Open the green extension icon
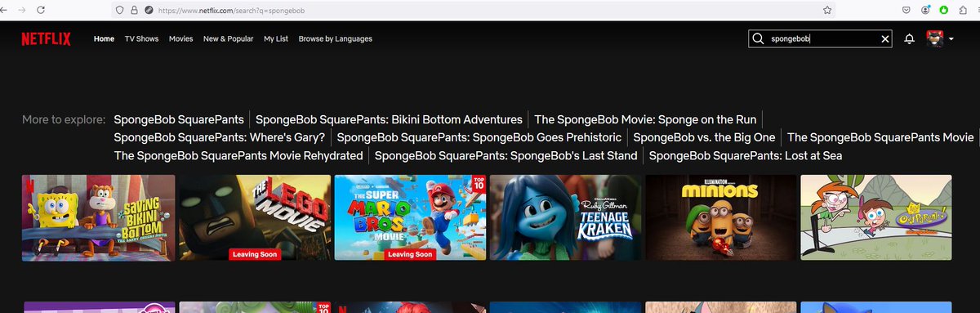This screenshot has width=980, height=313. [x=944, y=10]
